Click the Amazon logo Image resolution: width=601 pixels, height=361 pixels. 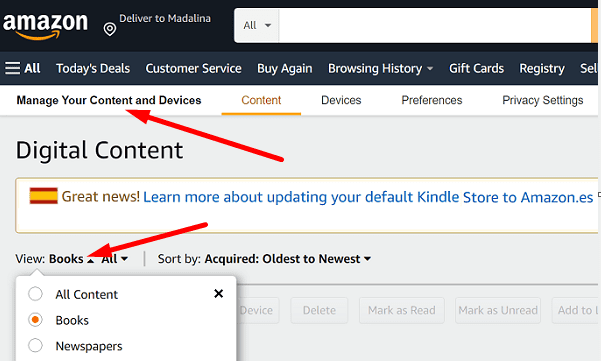point(45,26)
